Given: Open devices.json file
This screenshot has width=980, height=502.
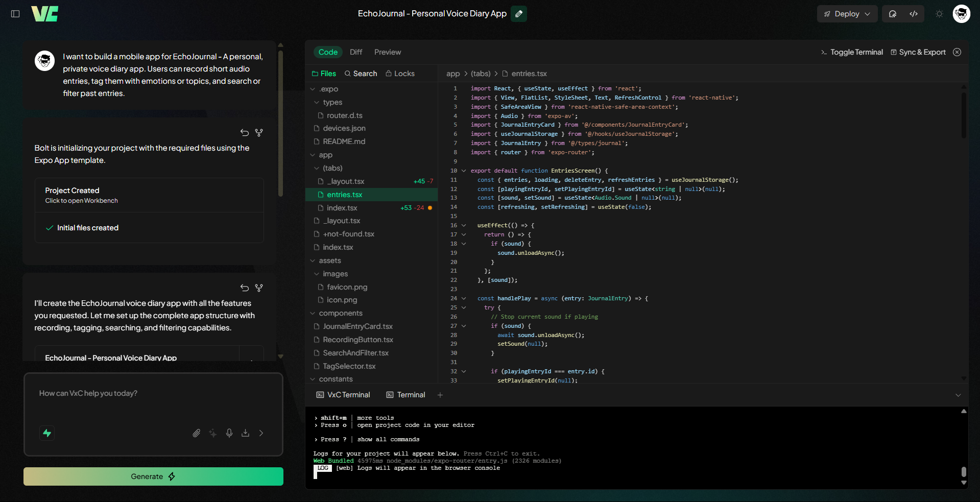Looking at the screenshot, I should click(371, 128).
